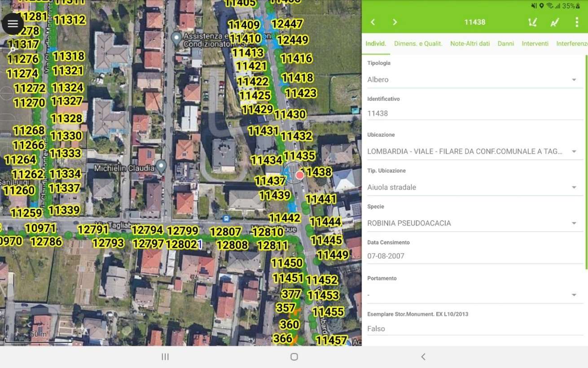Open the three-dot overflow menu
Image resolution: width=588 pixels, height=368 pixels.
[x=577, y=22]
